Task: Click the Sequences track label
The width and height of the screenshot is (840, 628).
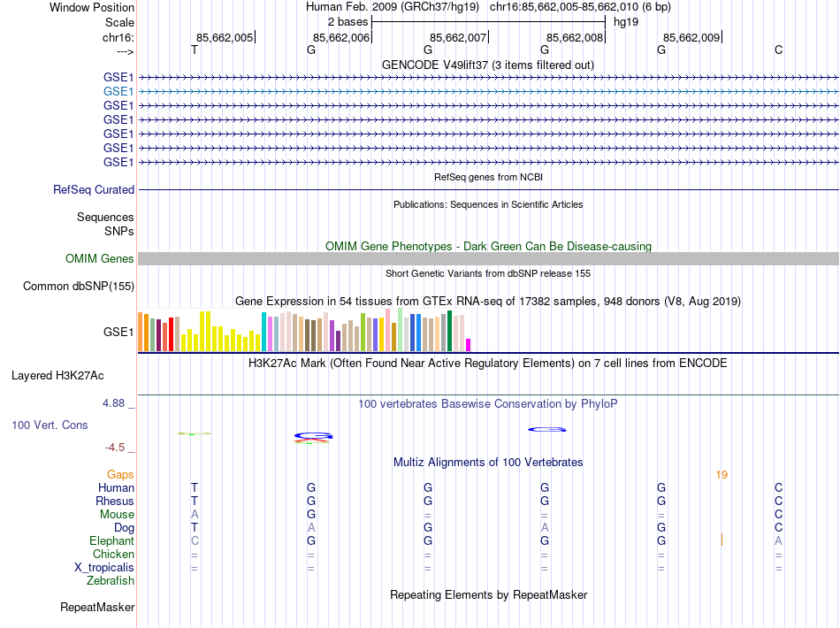Action: [105, 217]
